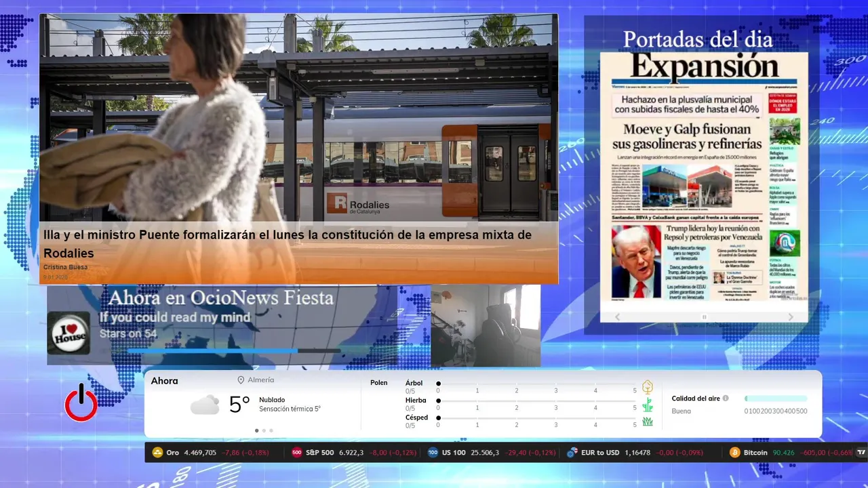Click the author name Cristina Buesa
The image size is (868, 488).
pos(65,267)
